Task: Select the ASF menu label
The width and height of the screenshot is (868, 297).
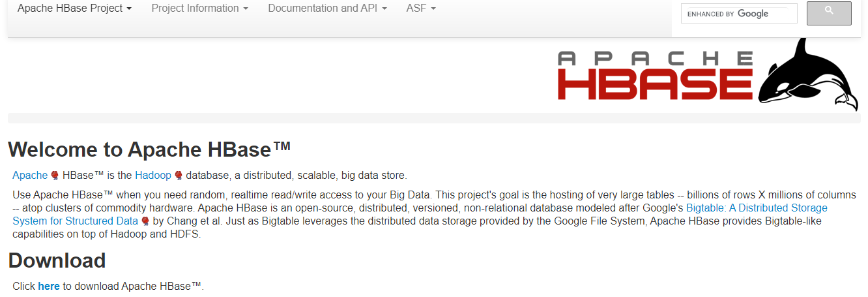Action: point(416,8)
